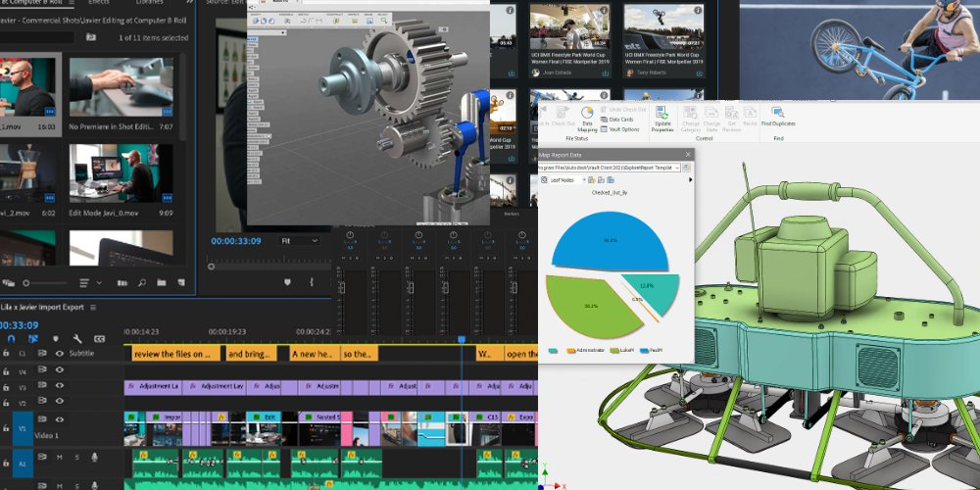Close the Map Report Data dialog

[x=687, y=155]
